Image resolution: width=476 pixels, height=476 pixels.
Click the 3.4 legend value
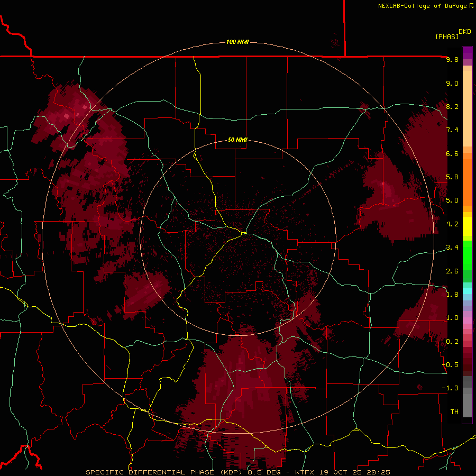point(452,248)
